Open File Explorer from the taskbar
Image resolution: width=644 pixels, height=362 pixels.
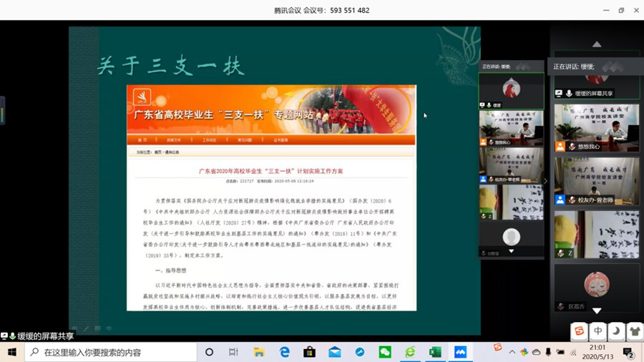(x=259, y=352)
